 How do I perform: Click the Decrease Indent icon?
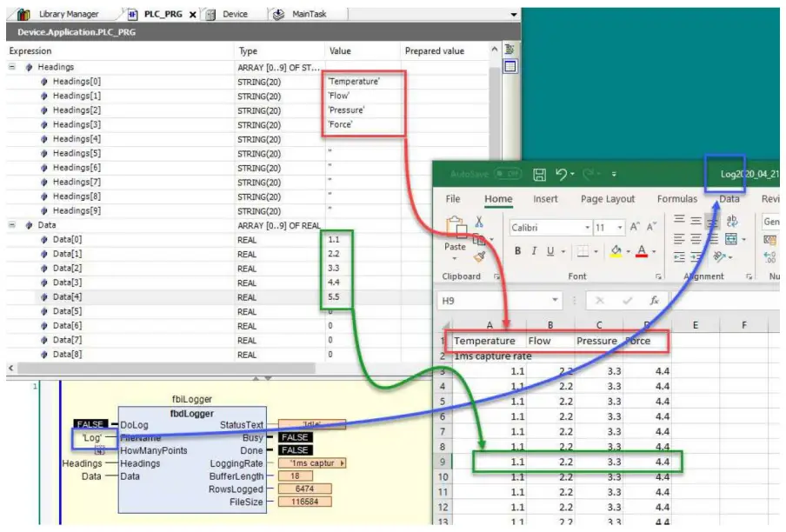click(679, 257)
